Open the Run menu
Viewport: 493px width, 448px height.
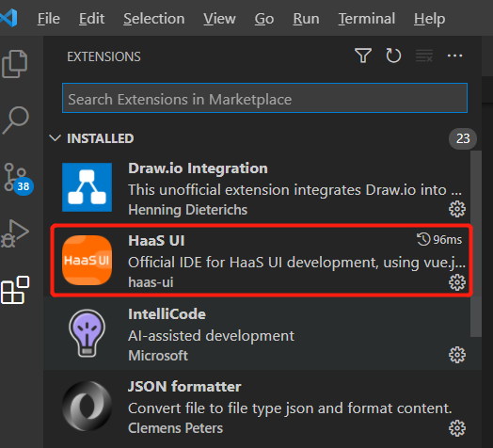tap(306, 19)
